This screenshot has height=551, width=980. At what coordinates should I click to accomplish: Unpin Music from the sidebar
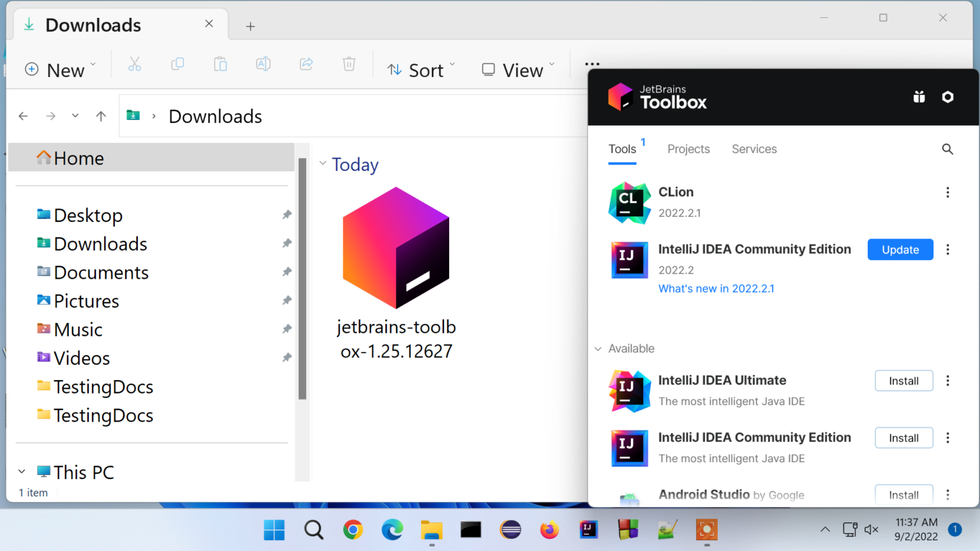click(x=287, y=329)
